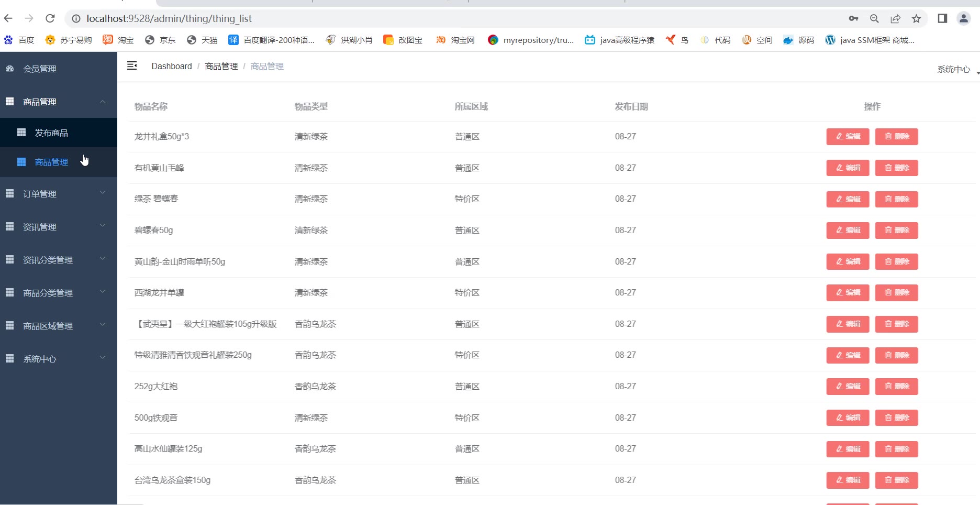Screen dimensions: 980x505
Task: Click 香韵乌龙茶 type in 252g大红袍 row
Action: 315,386
